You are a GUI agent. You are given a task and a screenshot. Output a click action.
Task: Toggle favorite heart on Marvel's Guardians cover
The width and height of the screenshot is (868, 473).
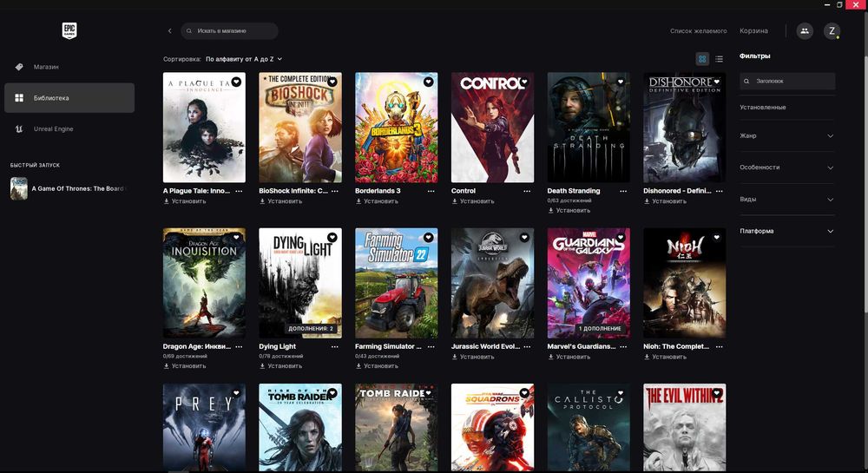621,237
